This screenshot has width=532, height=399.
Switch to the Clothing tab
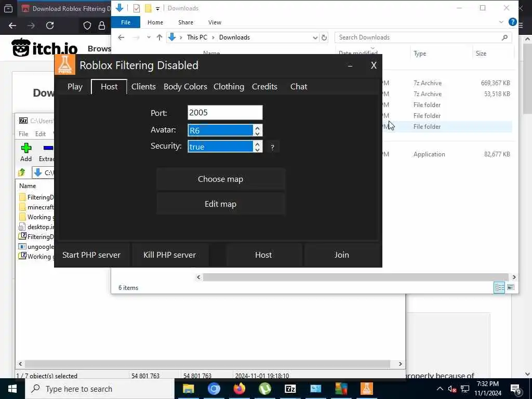pos(229,87)
